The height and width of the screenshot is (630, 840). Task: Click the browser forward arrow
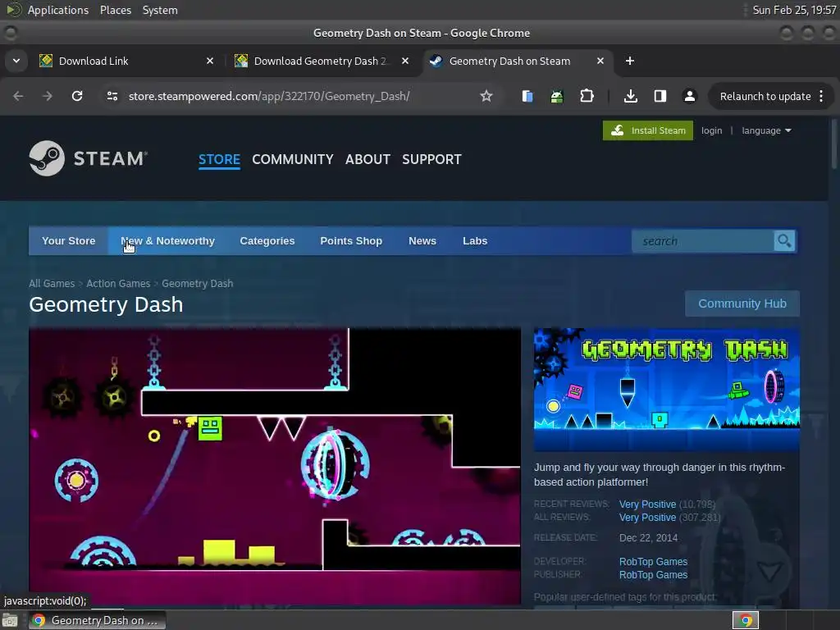pos(47,96)
